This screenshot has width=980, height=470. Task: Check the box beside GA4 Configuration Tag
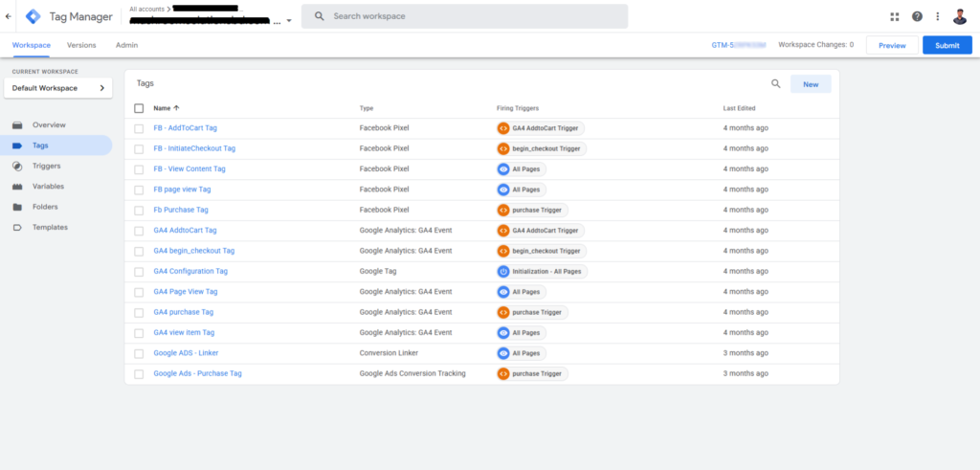(139, 272)
